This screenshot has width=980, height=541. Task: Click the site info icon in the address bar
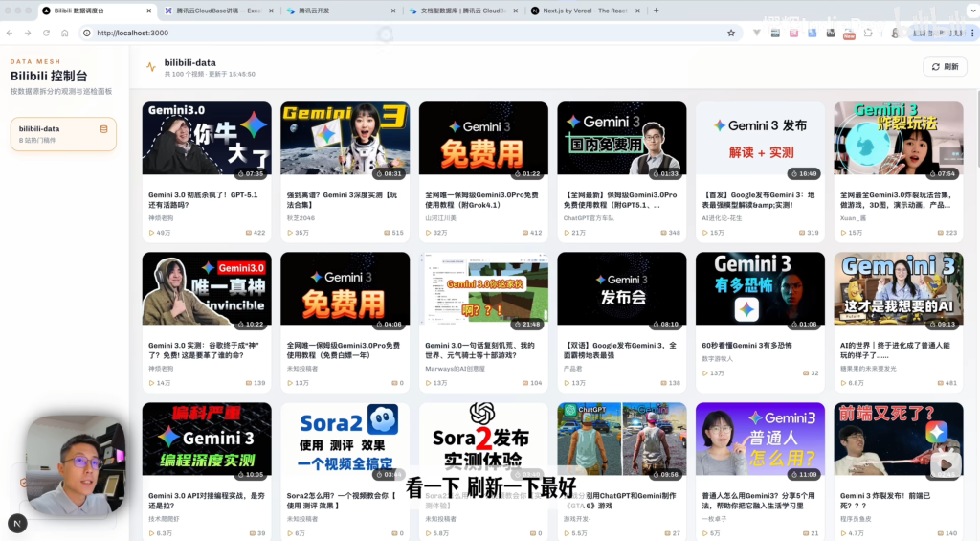coord(86,33)
